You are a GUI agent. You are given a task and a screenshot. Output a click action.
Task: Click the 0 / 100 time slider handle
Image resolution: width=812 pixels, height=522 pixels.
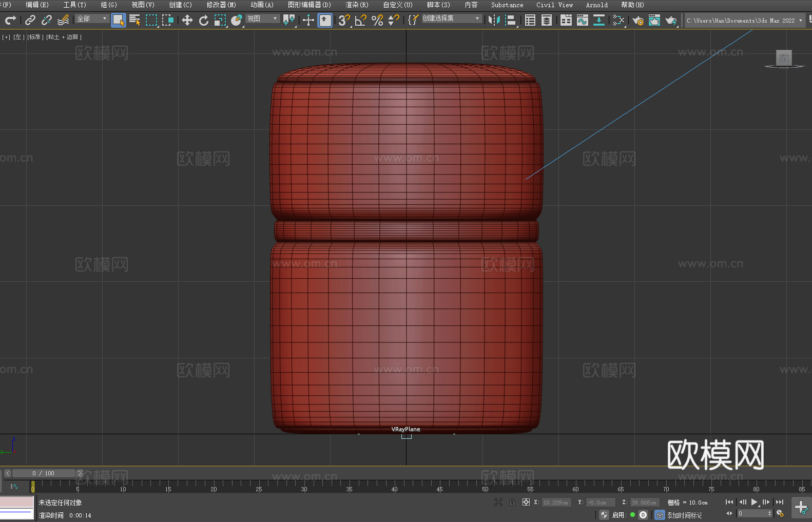[x=44, y=473]
